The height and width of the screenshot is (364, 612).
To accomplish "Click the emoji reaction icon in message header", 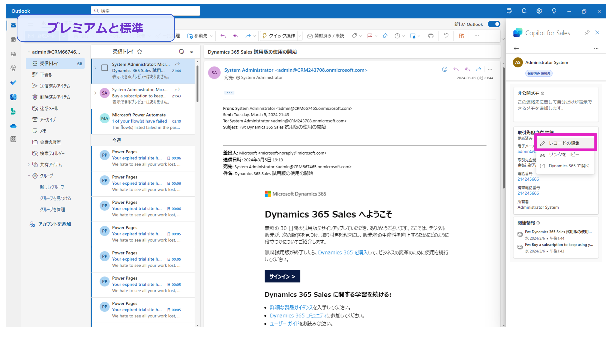I will coord(445,69).
